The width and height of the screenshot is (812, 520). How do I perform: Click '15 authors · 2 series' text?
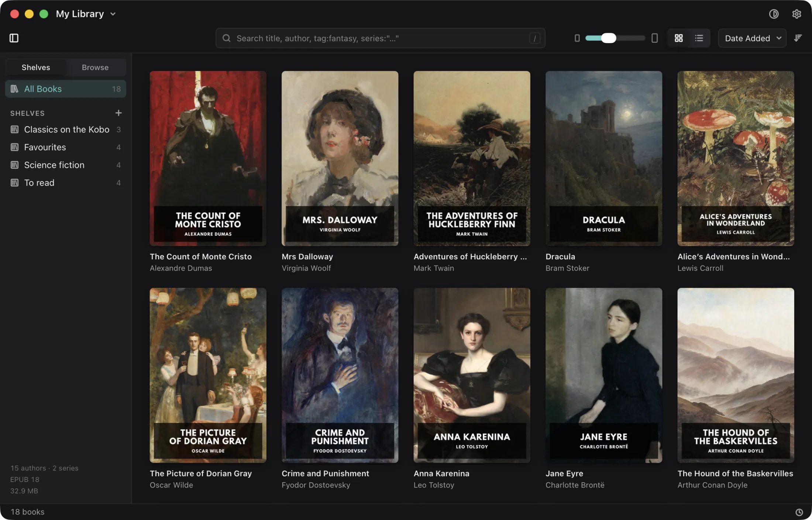[x=44, y=468]
